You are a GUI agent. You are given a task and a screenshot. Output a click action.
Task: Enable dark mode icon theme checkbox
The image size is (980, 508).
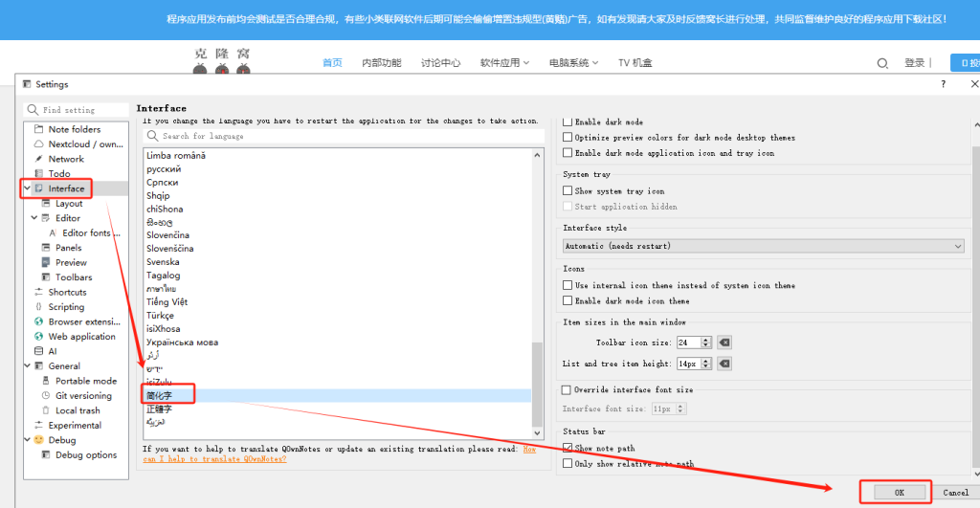tap(568, 300)
